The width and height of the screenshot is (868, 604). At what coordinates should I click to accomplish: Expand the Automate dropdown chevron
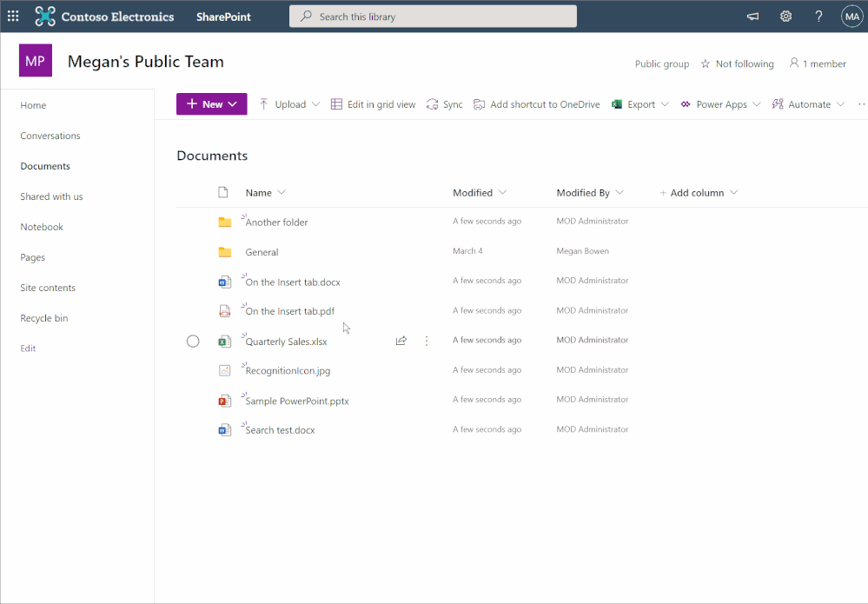840,104
